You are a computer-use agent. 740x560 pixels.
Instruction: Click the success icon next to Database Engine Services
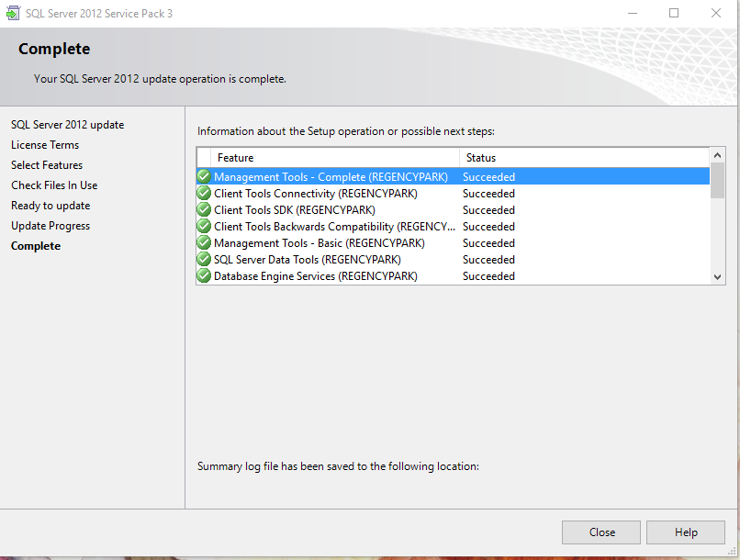[x=203, y=275]
